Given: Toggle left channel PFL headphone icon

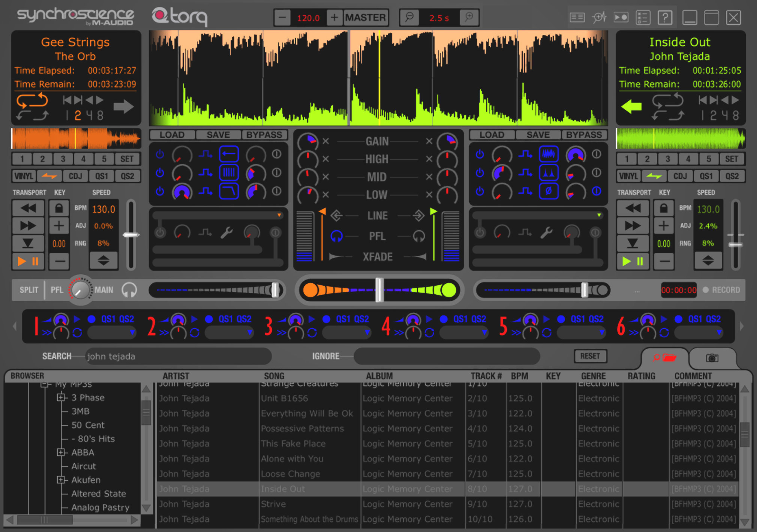Looking at the screenshot, I should (336, 236).
